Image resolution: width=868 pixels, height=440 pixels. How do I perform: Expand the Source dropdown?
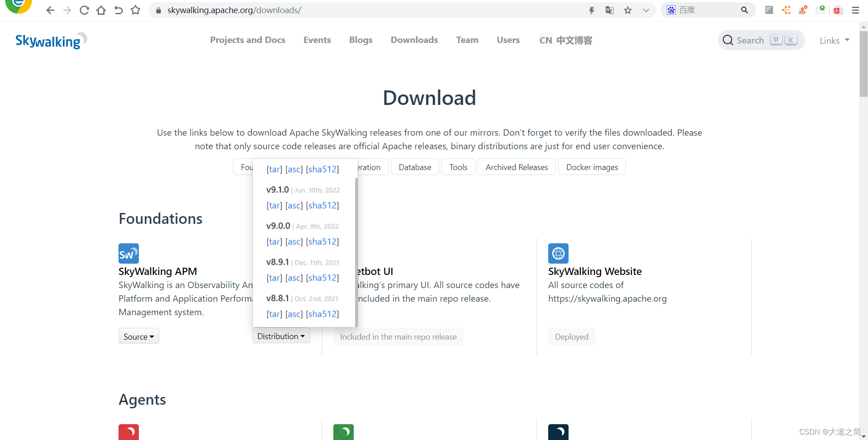[139, 336]
